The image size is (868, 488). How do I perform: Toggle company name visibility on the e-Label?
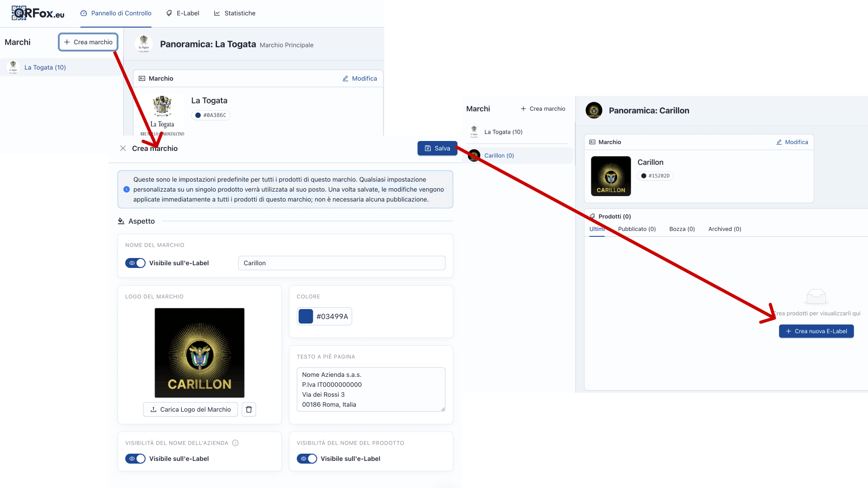[x=135, y=459]
